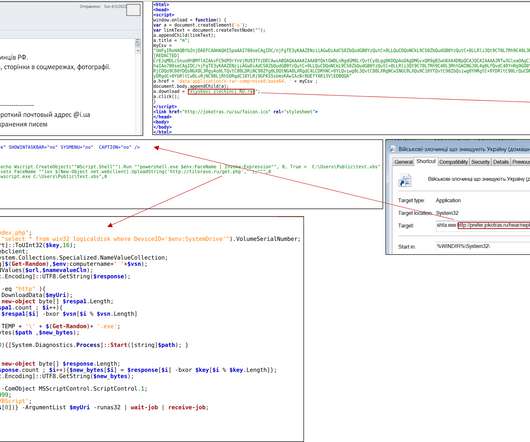Click the 'wscript.exe C:\Users\Public\text.vbs' line
This screenshot has width=530, height=442.
pyautogui.click(x=53, y=176)
